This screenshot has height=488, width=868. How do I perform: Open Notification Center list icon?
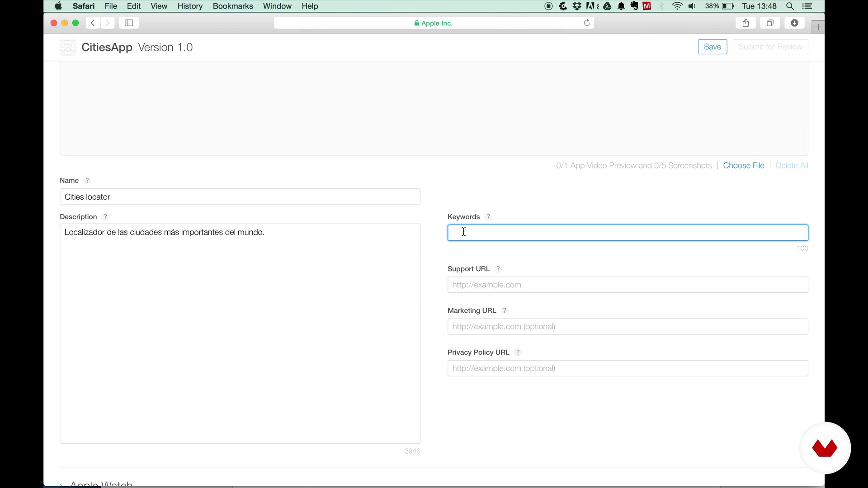point(807,6)
